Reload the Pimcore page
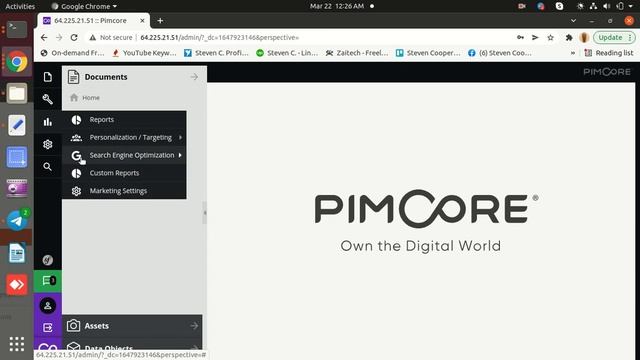This screenshot has height=360, width=640. click(x=74, y=38)
